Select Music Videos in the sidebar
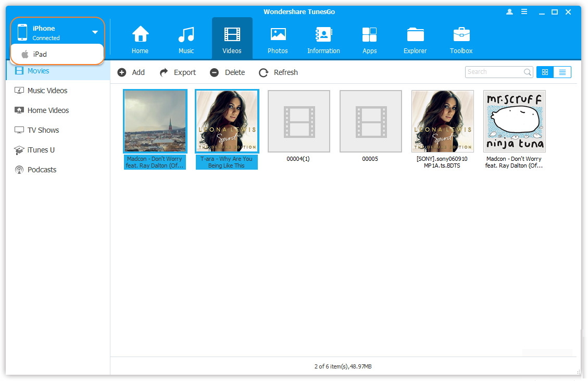 click(47, 91)
